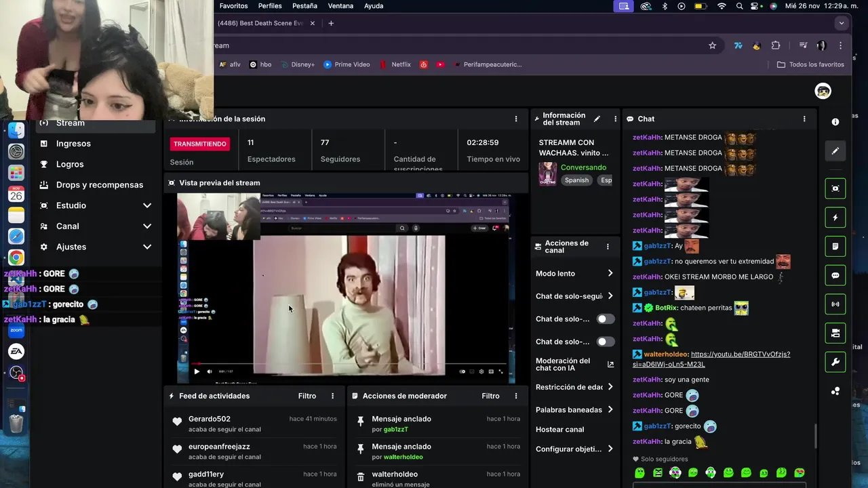Open the moderator actions document icon in right rail
The width and height of the screenshot is (868, 488).
tap(835, 247)
